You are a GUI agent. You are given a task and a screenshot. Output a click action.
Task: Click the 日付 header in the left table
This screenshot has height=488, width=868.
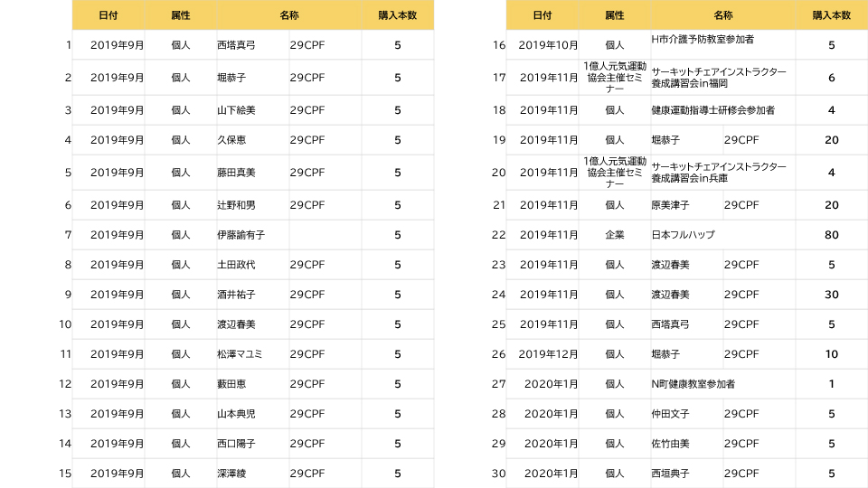click(x=108, y=15)
